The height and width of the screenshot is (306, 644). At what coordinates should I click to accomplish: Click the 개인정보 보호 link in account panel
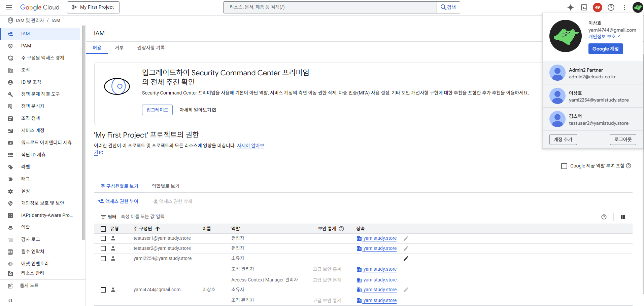coord(604,37)
